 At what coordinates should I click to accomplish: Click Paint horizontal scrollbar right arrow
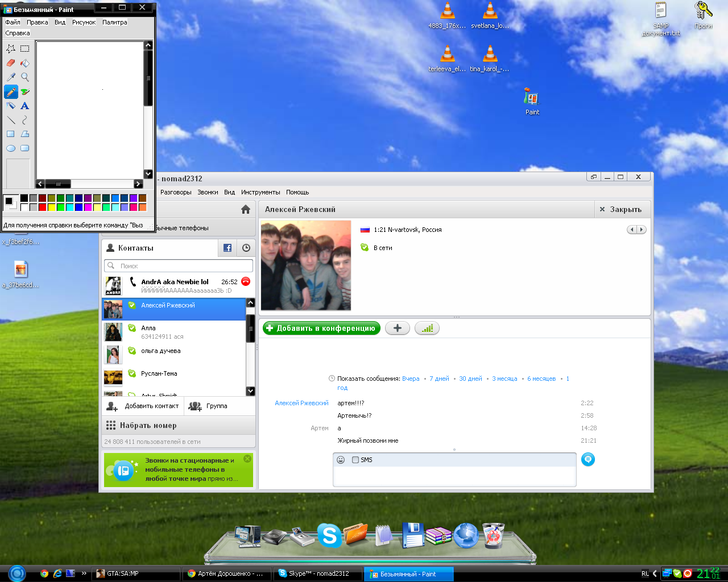coord(138,184)
